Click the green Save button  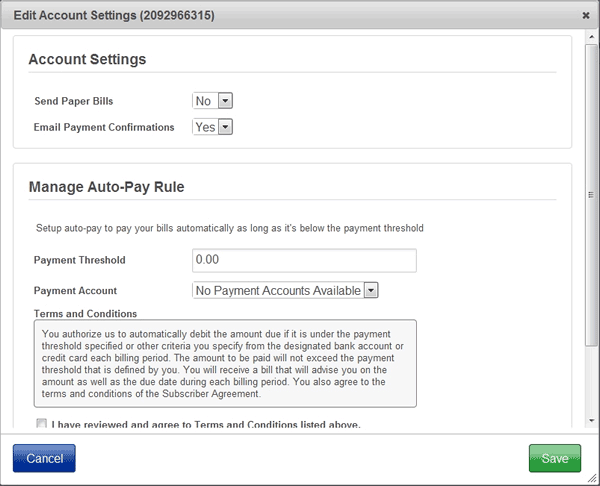(555, 458)
